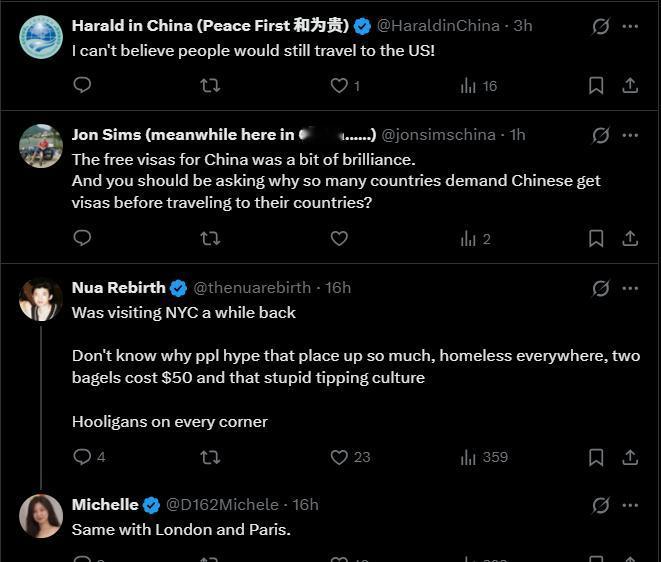The image size is (661, 562).
Task: Open Michelle tweet's 16h timestamp
Action: click(305, 505)
